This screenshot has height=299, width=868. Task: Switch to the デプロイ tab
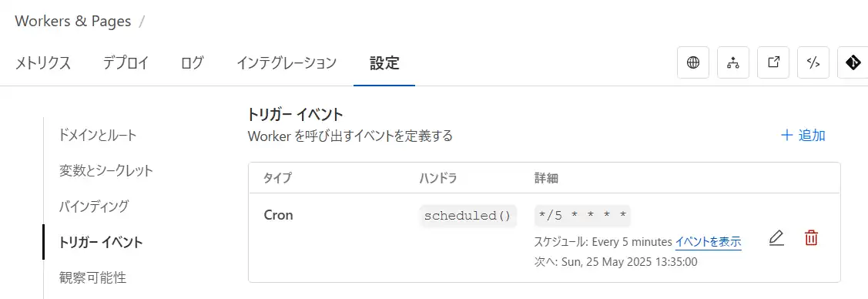click(x=126, y=63)
